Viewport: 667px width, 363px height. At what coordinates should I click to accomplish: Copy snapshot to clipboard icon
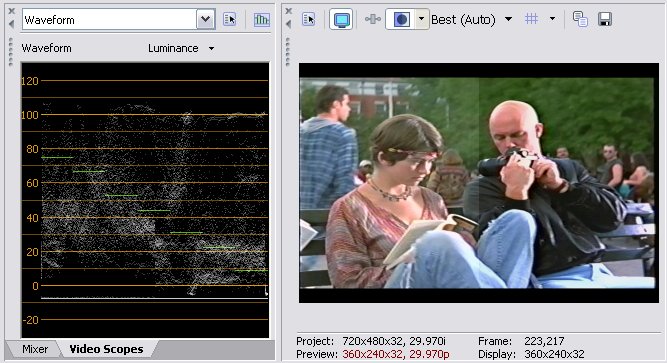tap(580, 19)
